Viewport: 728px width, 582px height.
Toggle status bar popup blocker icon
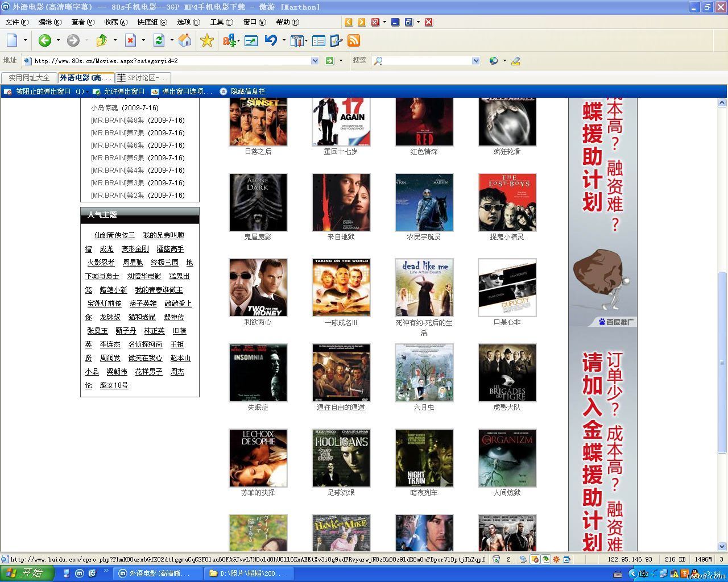[x=535, y=559]
